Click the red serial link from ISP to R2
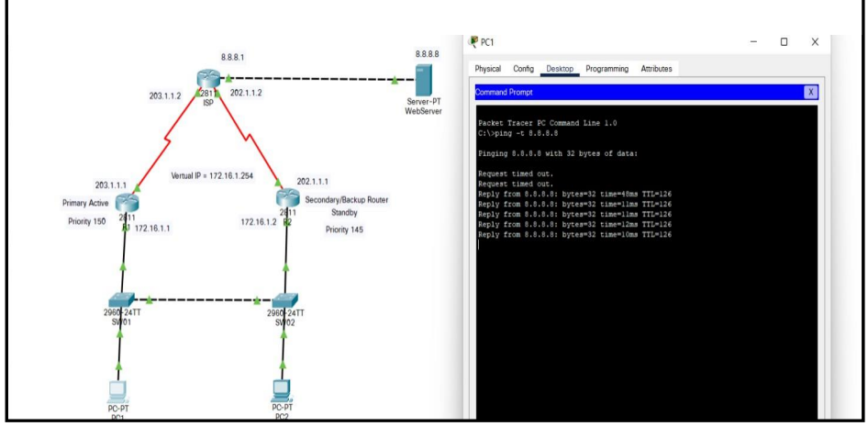 (249, 136)
